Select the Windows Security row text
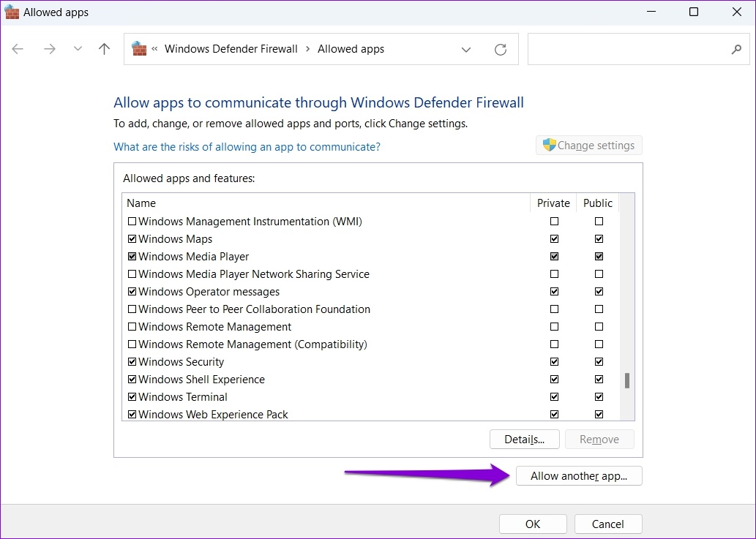Screen dimensions: 756x539 point(181,362)
